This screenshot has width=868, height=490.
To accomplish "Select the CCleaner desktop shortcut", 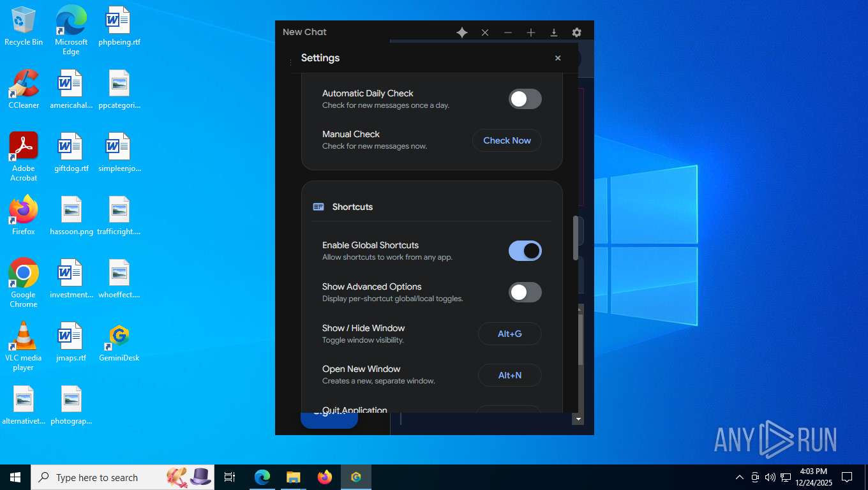I will (24, 89).
